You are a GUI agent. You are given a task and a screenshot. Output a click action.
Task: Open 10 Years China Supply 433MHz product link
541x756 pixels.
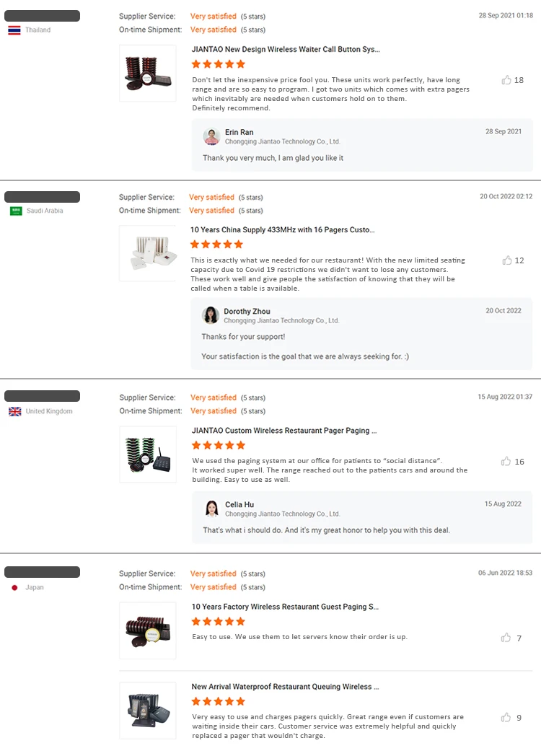coord(283,230)
